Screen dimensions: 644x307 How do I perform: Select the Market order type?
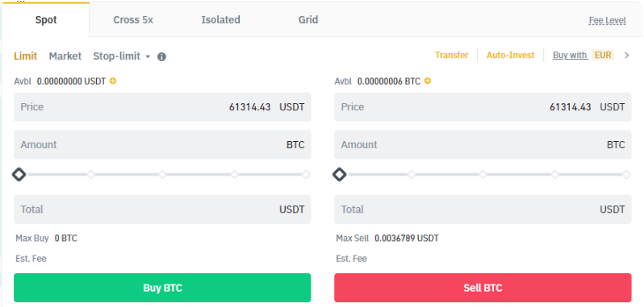65,56
